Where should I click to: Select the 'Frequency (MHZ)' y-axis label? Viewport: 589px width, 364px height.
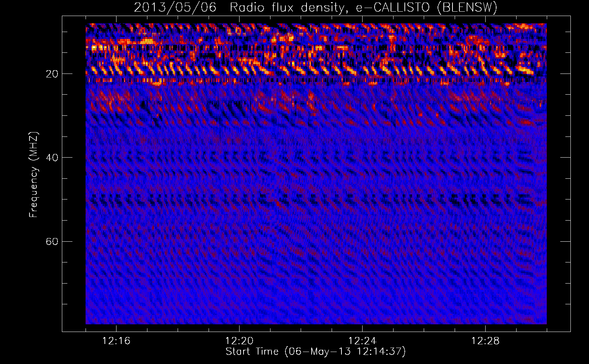point(33,175)
